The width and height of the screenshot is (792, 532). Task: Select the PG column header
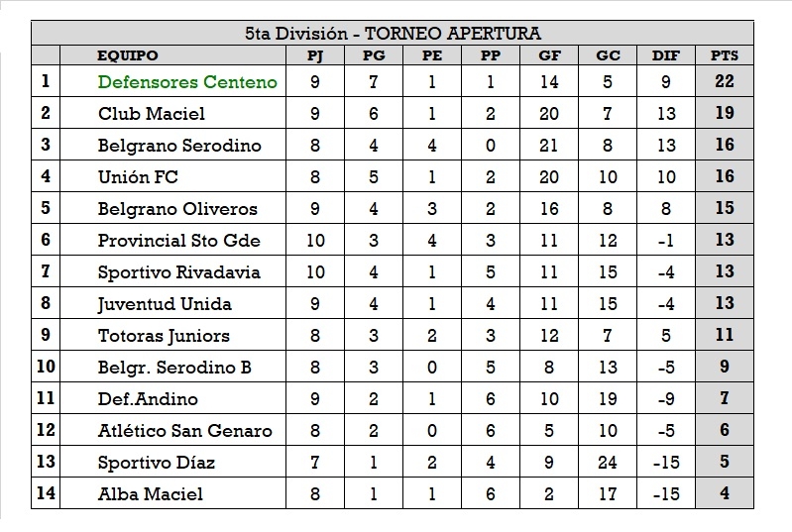point(374,55)
